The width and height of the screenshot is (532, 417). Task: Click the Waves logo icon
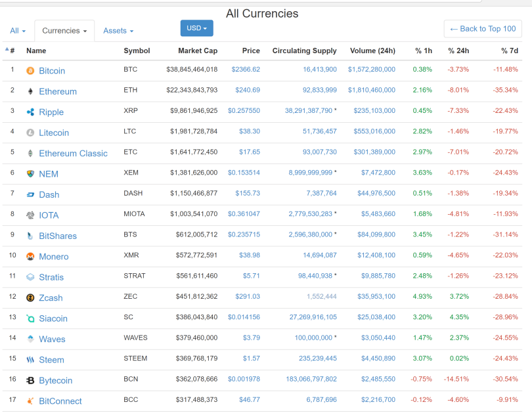(30, 339)
